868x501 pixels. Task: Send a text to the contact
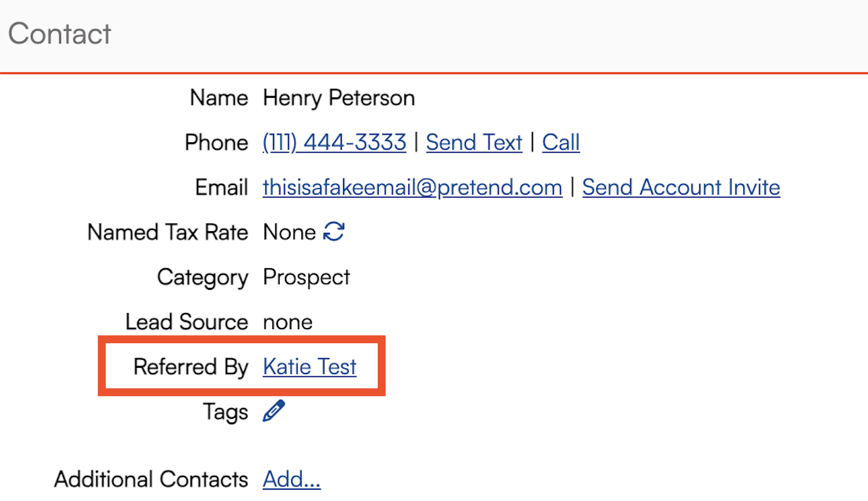pyautogui.click(x=474, y=142)
